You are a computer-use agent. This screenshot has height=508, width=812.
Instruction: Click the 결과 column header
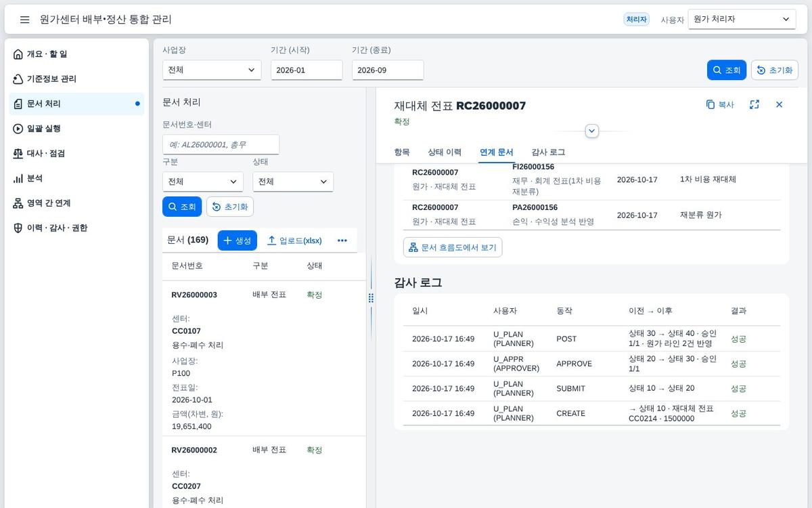tap(738, 311)
